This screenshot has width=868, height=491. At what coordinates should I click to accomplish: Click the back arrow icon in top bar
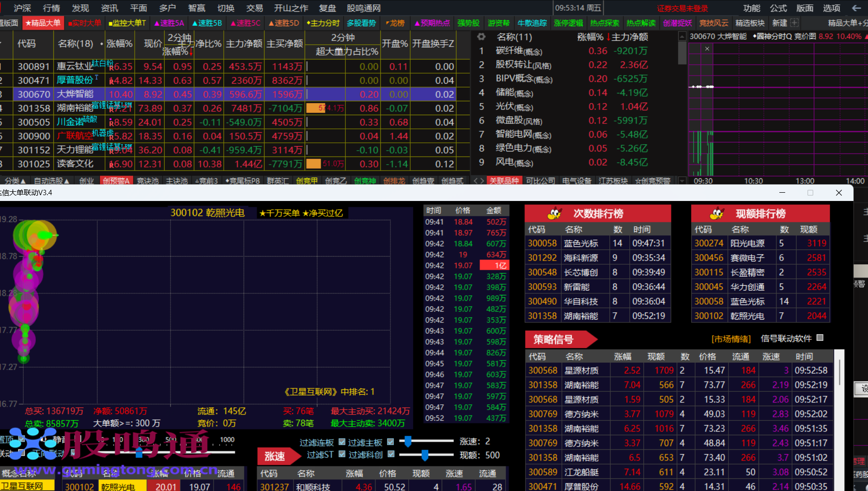click(855, 8)
